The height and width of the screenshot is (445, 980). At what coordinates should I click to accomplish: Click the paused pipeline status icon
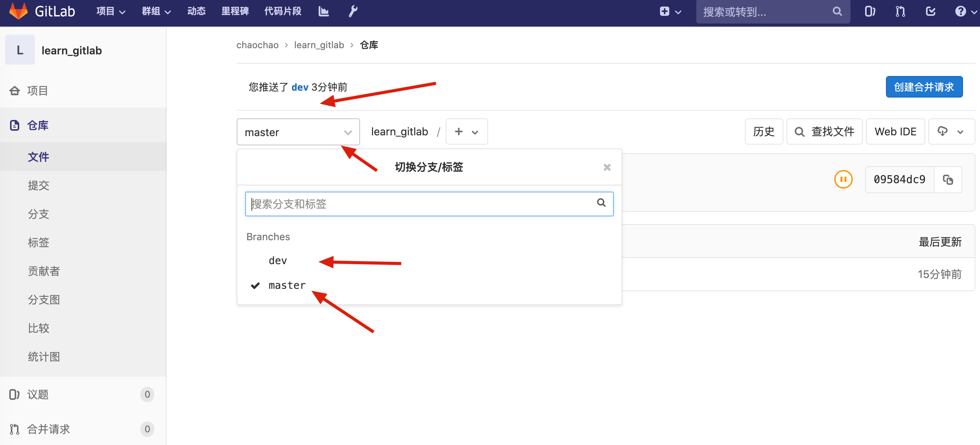coord(843,179)
